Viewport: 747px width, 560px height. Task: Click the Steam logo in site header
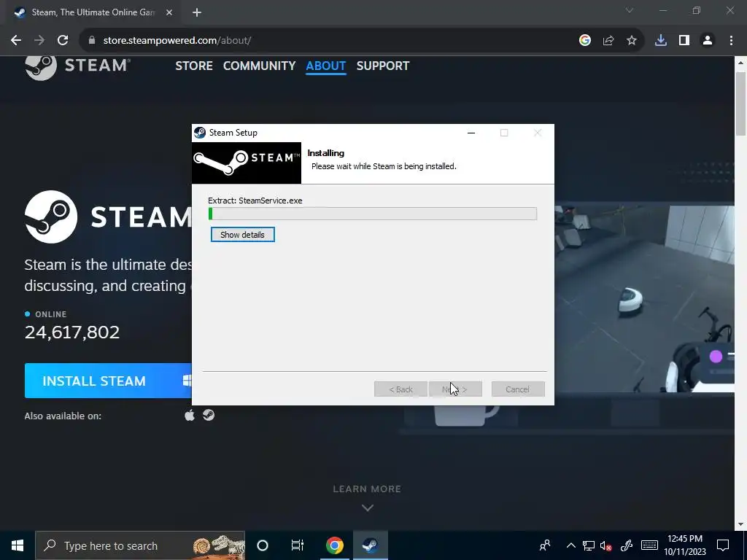(x=77, y=66)
